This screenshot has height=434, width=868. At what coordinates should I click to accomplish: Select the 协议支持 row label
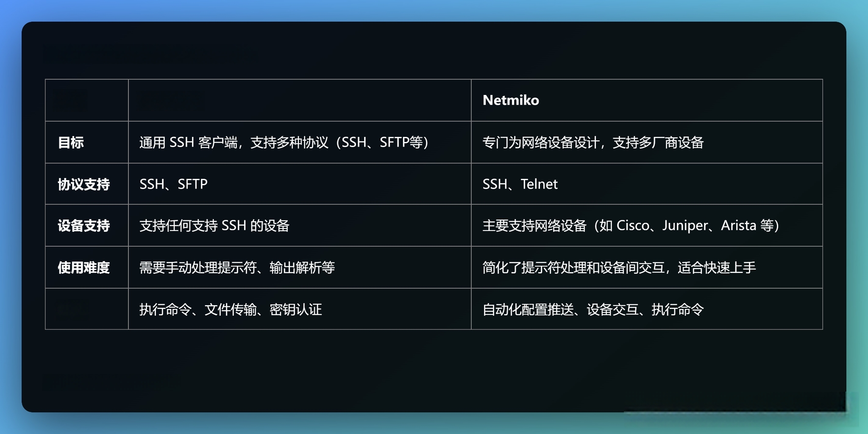pos(83,184)
